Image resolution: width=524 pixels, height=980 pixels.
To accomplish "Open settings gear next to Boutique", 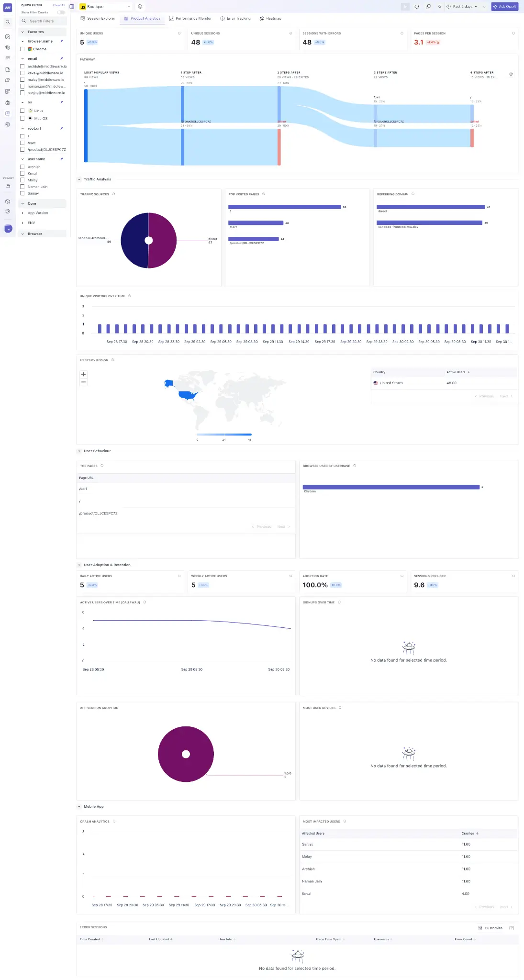I will (x=140, y=7).
